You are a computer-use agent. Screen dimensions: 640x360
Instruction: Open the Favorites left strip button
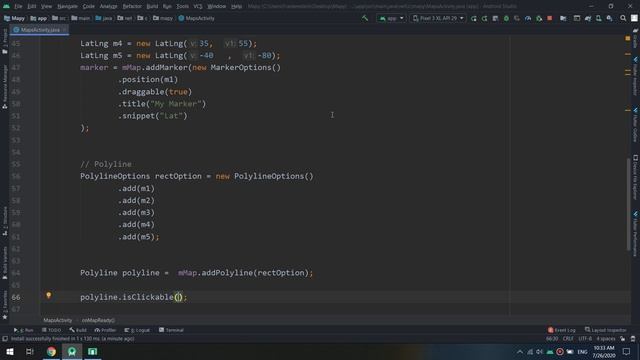point(5,305)
